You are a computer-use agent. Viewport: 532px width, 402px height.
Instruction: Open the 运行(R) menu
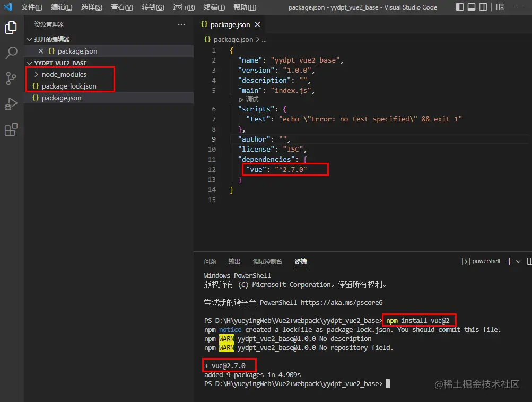184,7
